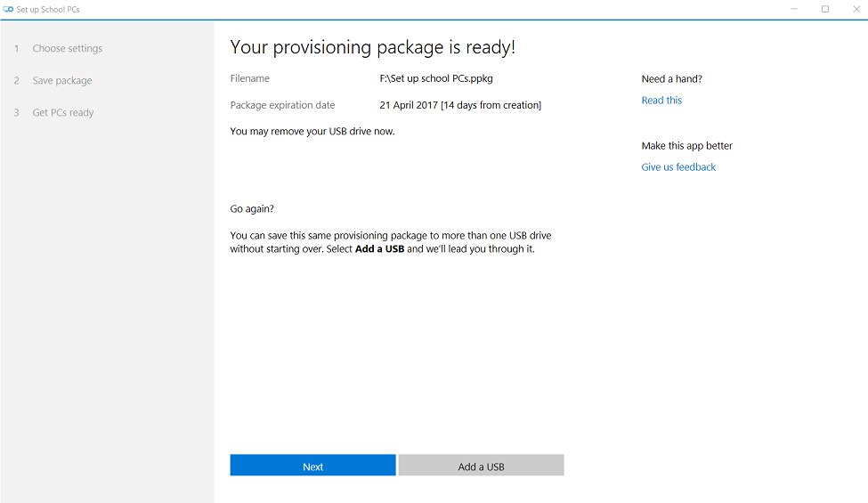
Task: Open the Get PCs ready step
Action: pos(62,113)
